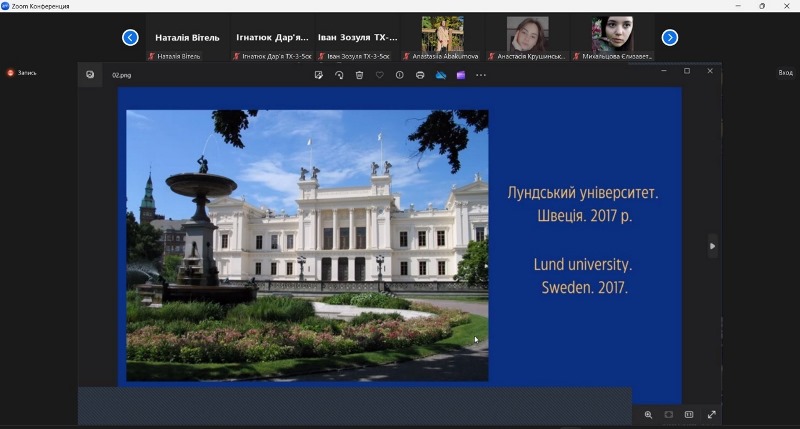Select Наталія Вітель participant tile
Viewport: 800px width, 429px height.
coord(187,38)
